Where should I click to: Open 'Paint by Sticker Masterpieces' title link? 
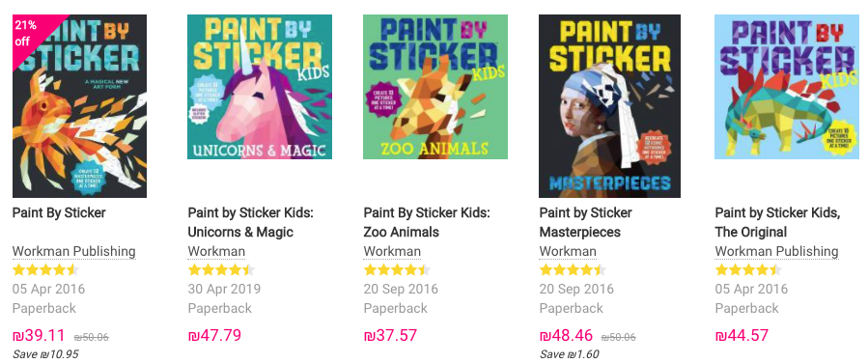click(x=586, y=222)
